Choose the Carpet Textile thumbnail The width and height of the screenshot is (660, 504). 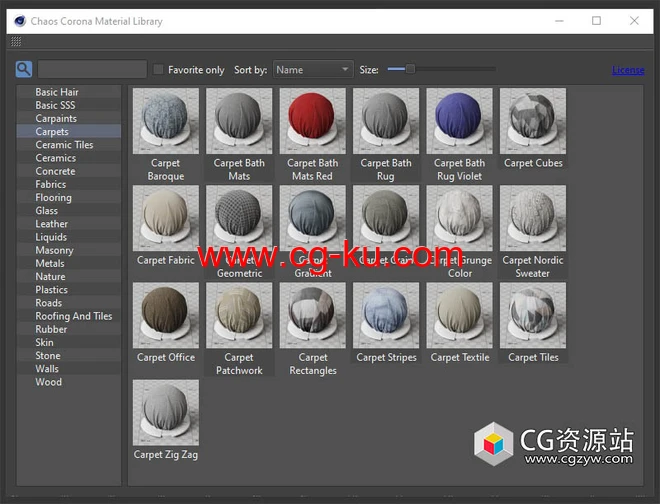(x=460, y=315)
